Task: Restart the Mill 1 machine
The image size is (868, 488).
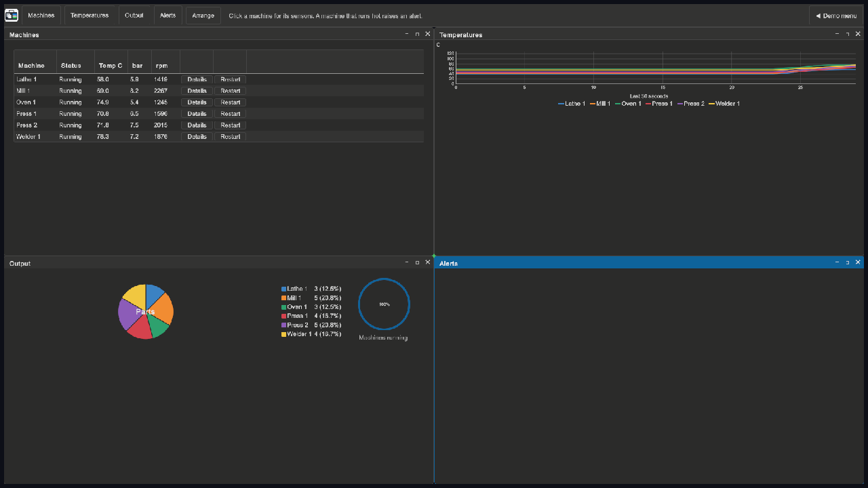Action: click(230, 91)
